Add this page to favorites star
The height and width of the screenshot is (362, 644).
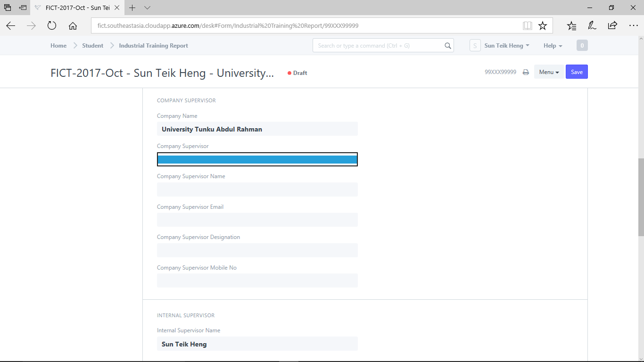[x=543, y=26]
